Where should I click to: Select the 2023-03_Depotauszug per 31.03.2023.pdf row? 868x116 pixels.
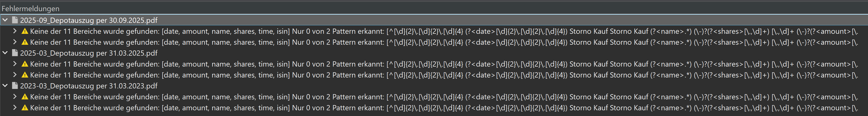(89, 86)
